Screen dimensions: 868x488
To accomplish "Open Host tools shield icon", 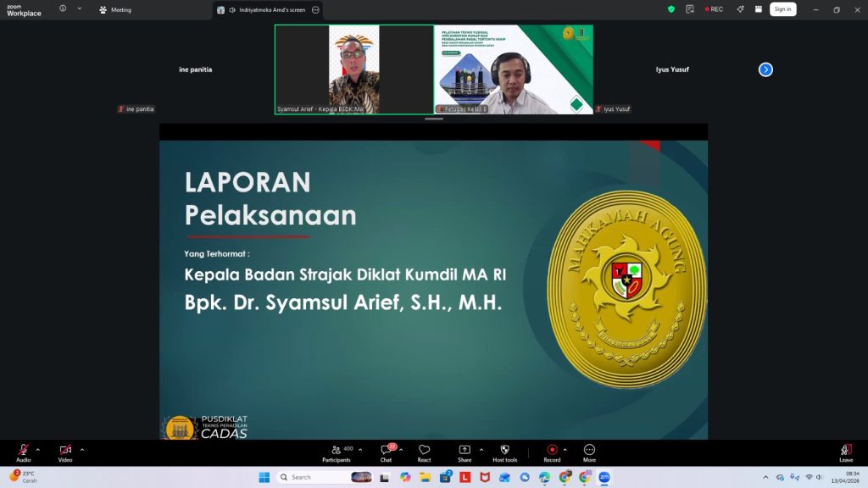I will tap(504, 451).
